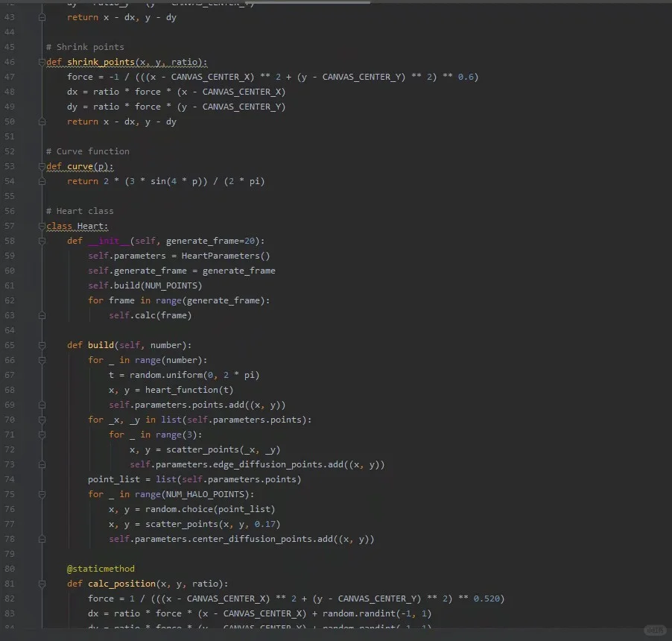672x641 pixels.
Task: Click 'random.randint(-1, 1)' on line 83
Action: click(x=377, y=613)
